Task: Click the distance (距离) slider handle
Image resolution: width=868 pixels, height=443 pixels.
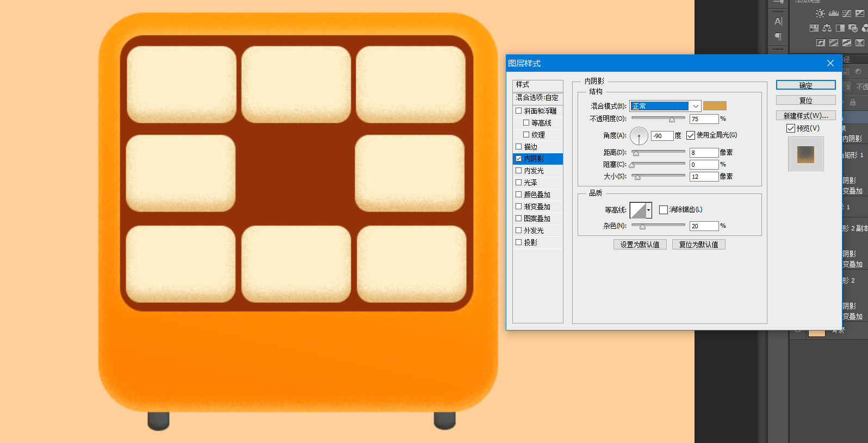Action: point(636,153)
